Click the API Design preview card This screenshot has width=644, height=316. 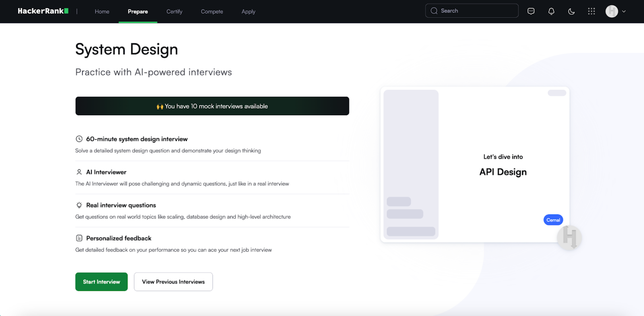click(503, 165)
